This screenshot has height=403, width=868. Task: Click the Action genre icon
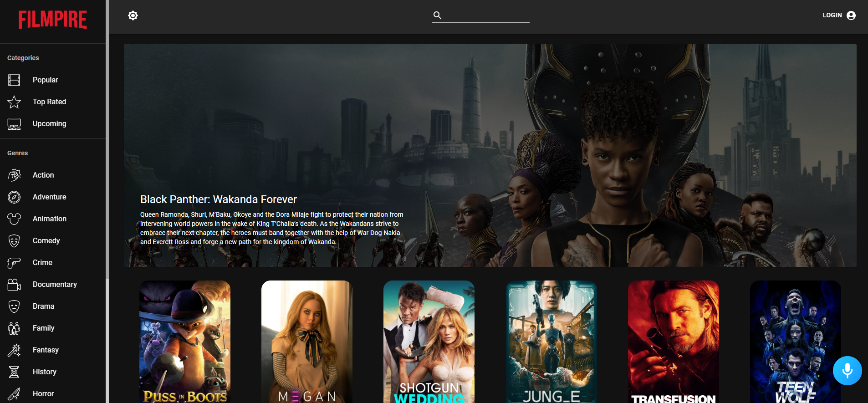click(14, 175)
